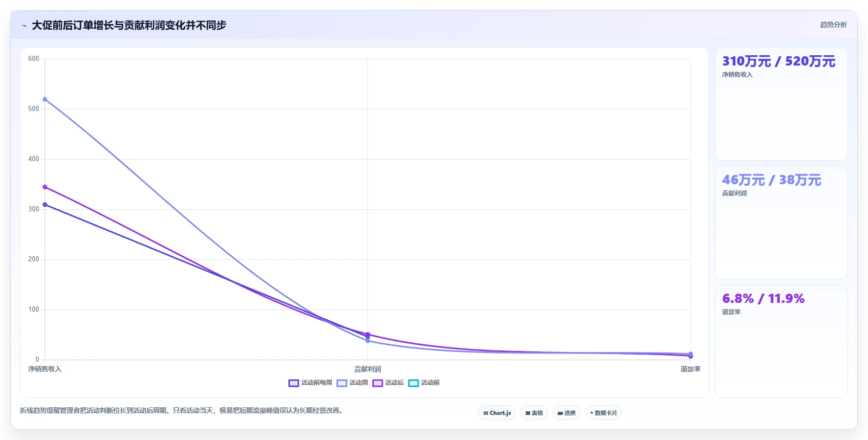Viewport: 868px width, 440px height.
Task: Click the 活动周 legend color box
Action: tap(342, 383)
